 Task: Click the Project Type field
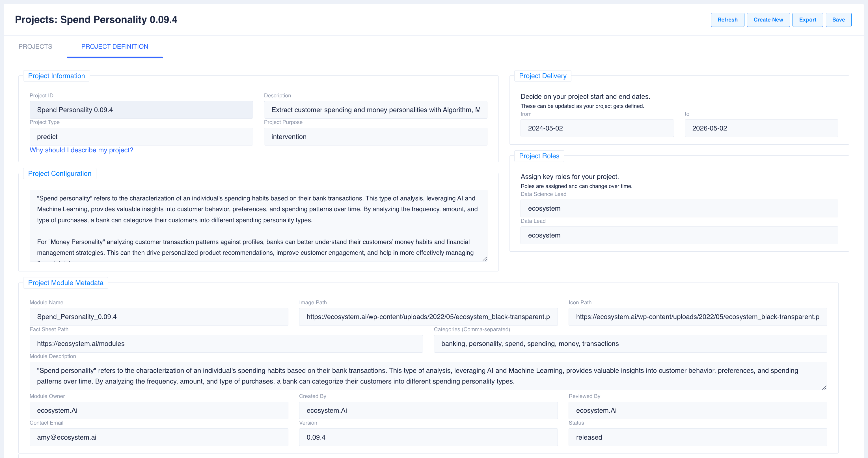tap(141, 137)
